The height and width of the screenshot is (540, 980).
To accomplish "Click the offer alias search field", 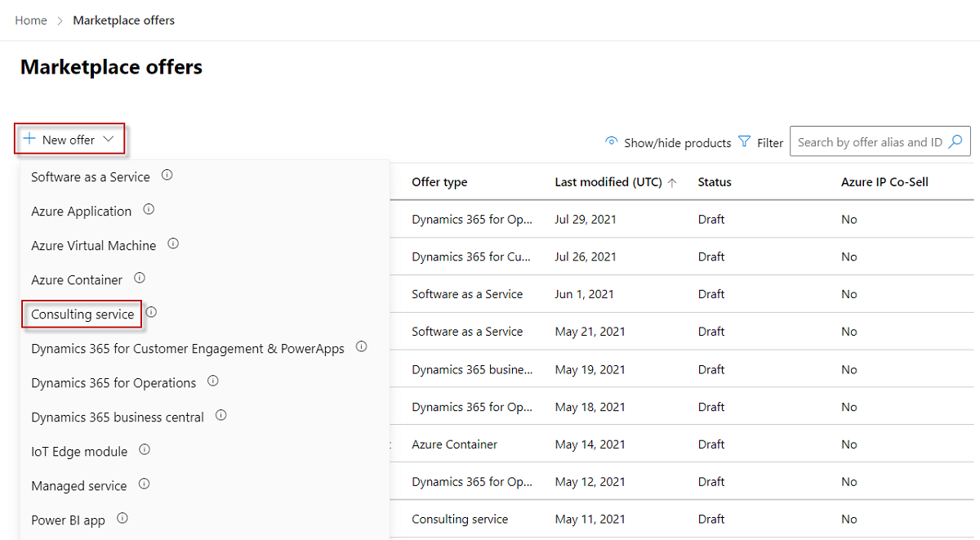I will (x=869, y=142).
